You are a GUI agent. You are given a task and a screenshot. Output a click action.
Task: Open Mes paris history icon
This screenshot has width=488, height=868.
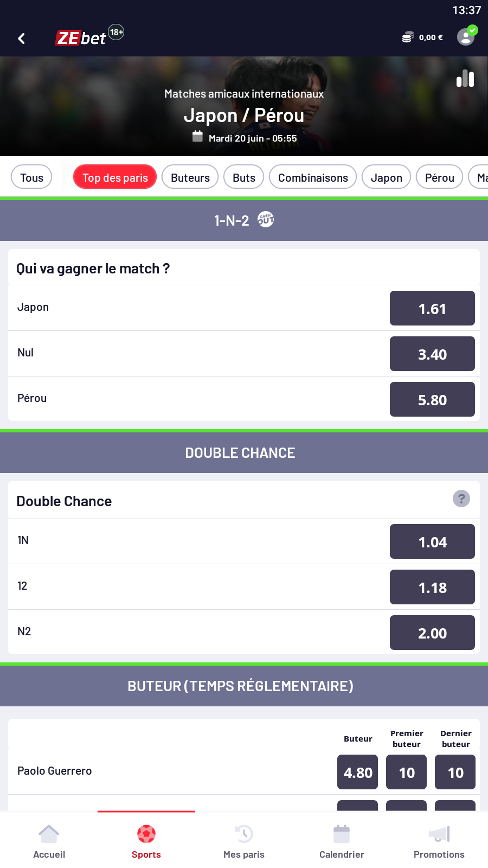[x=244, y=835]
